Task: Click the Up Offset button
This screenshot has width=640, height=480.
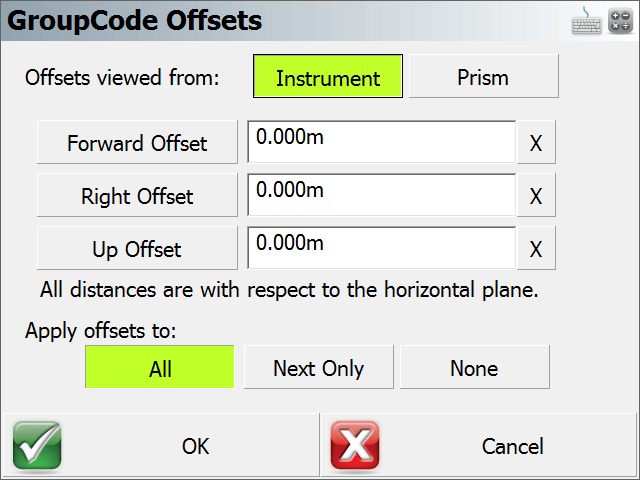Action: coord(137,248)
